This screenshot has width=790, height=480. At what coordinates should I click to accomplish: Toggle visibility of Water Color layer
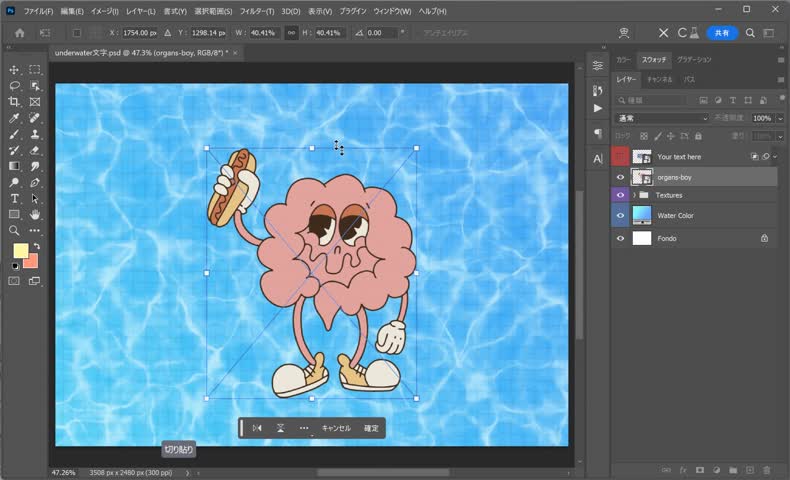point(620,215)
